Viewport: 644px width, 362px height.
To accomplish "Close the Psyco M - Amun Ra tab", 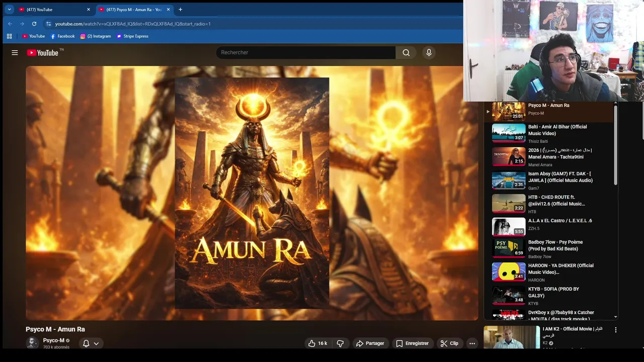I will (x=169, y=10).
